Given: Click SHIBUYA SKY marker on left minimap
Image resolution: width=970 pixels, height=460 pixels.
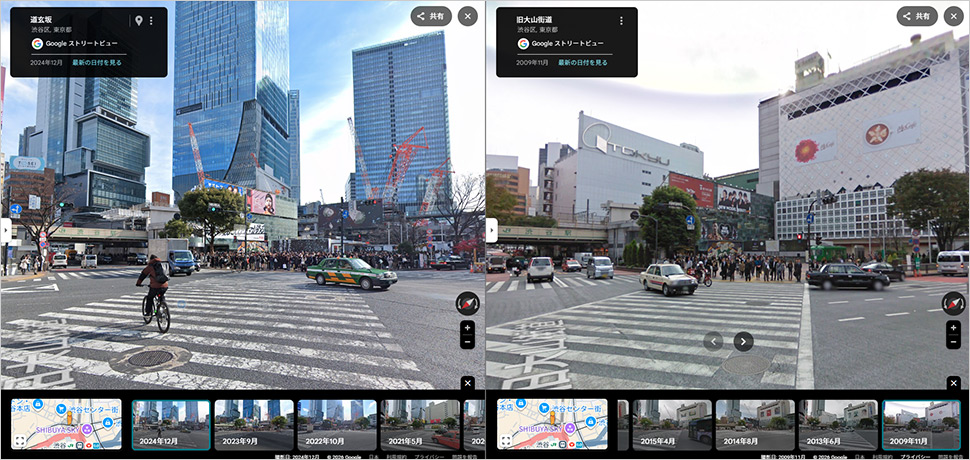Looking at the screenshot, I should [87, 428].
